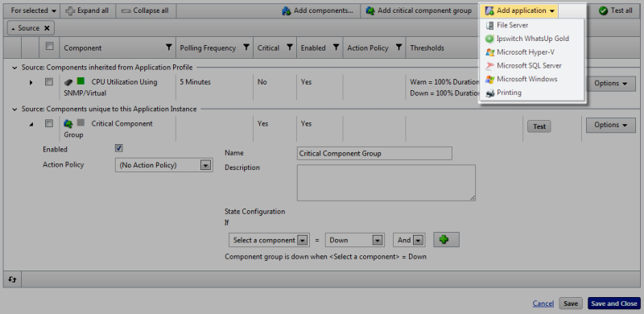Sort by the Thresholds column header
The width and height of the screenshot is (644, 314).
point(427,48)
